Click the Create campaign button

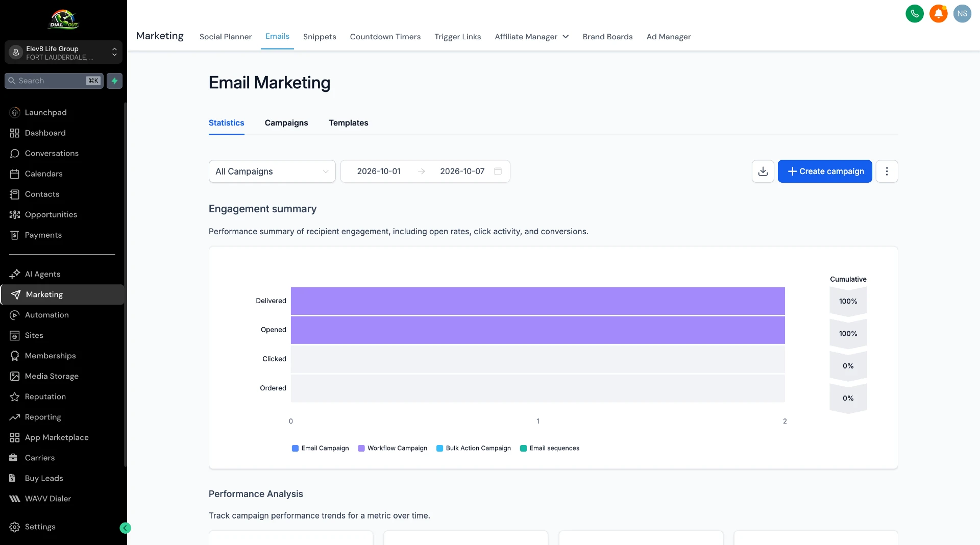click(825, 171)
